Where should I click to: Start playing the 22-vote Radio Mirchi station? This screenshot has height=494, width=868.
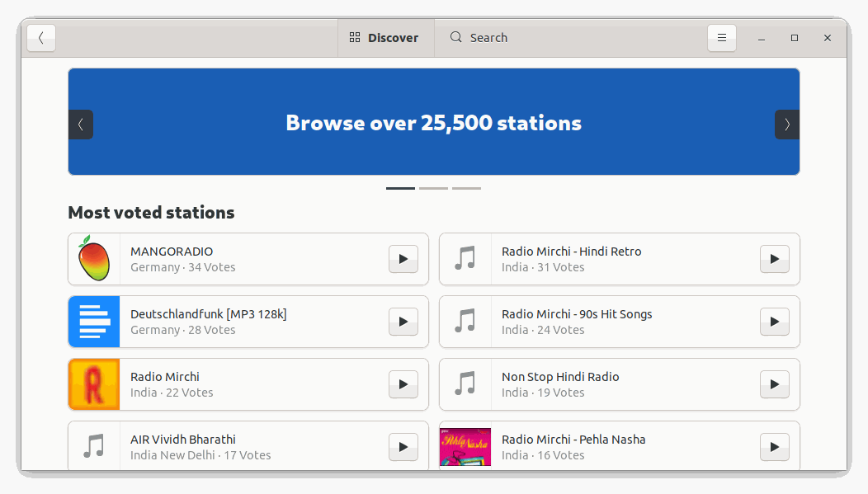tap(403, 384)
